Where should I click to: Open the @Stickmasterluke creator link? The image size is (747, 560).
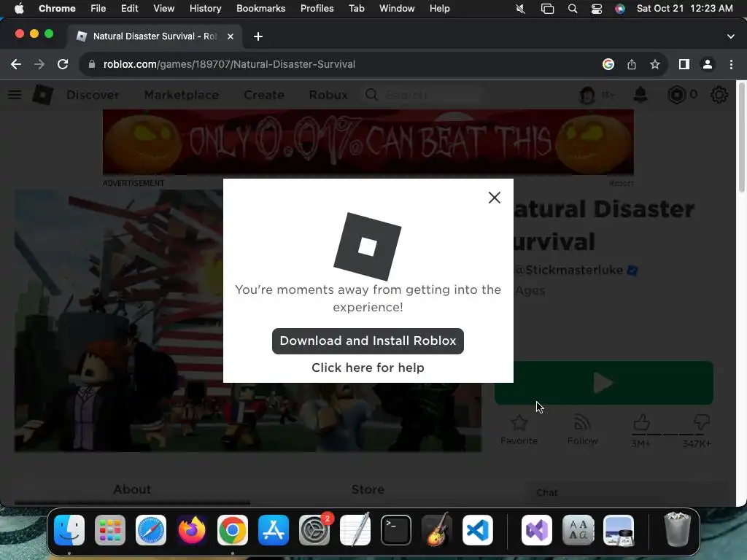coord(569,270)
